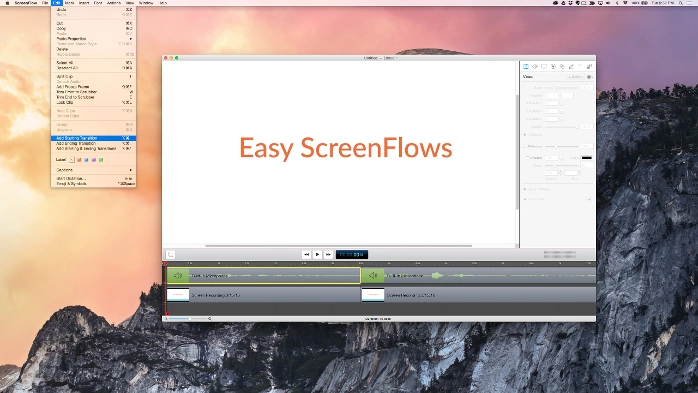Click the Position X input field
Image resolution: width=698 pixels, height=393 pixels.
[551, 96]
